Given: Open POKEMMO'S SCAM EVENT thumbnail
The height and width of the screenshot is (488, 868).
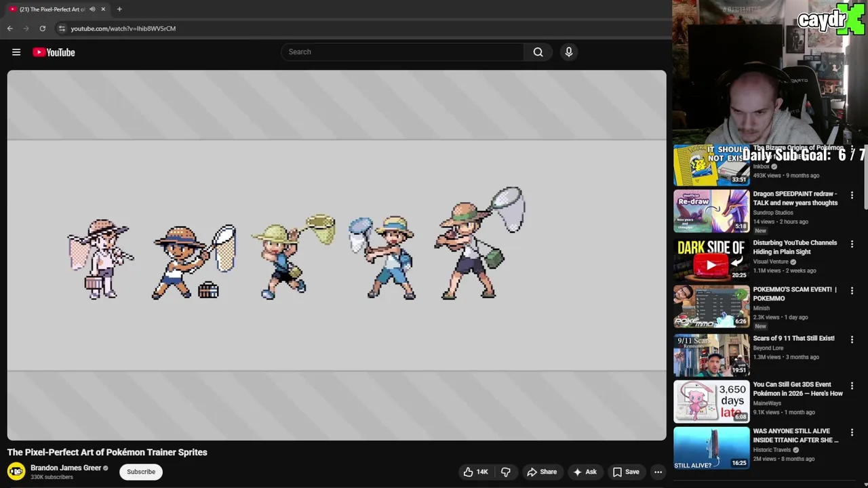Looking at the screenshot, I should click(711, 306).
